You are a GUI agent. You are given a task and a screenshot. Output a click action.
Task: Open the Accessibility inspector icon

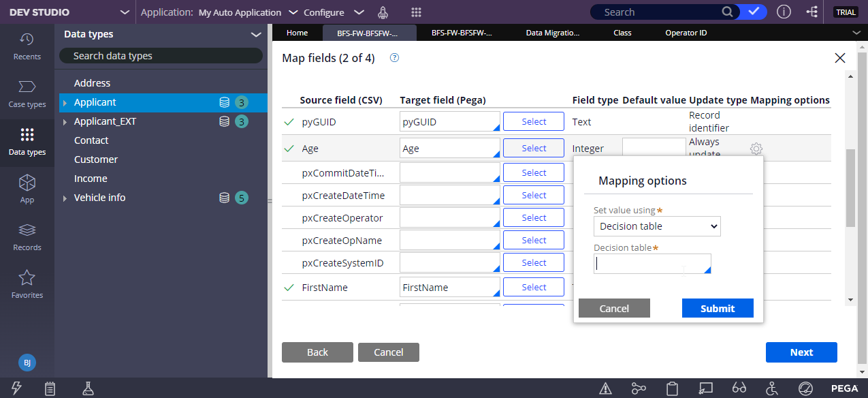(771, 388)
